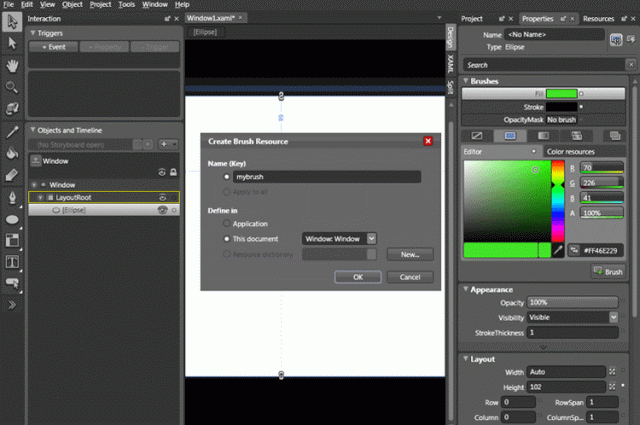The height and width of the screenshot is (425, 640).
Task: Choose the Brush resources tab
Action: pos(614,136)
